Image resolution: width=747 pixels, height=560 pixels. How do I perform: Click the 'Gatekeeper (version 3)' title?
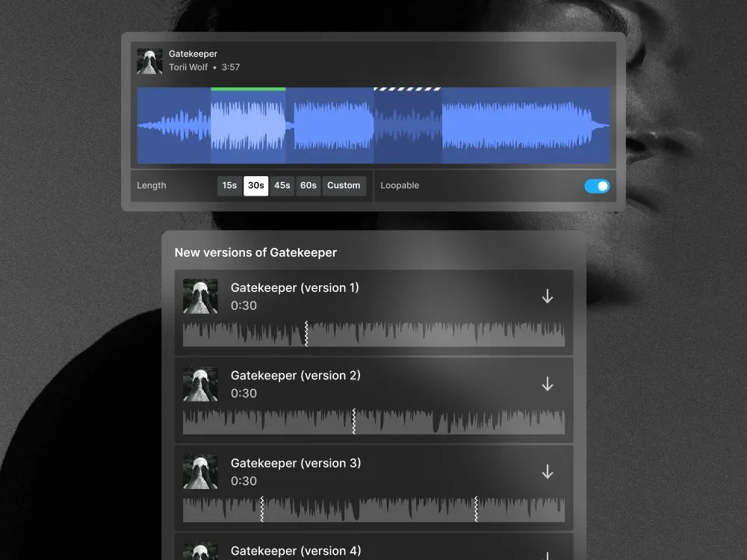(296, 463)
